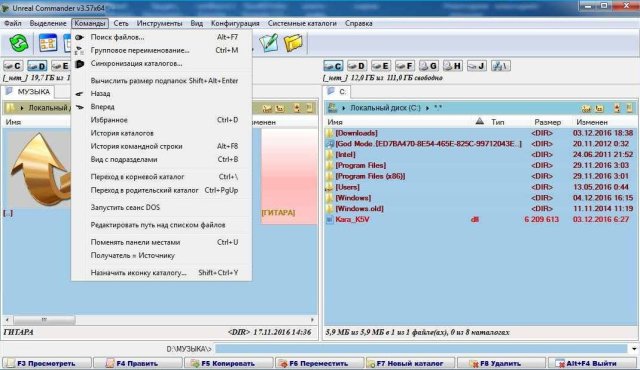Screen dimensions: 640x370
Task: Click the F5 Копировать button
Action: tap(228, 363)
